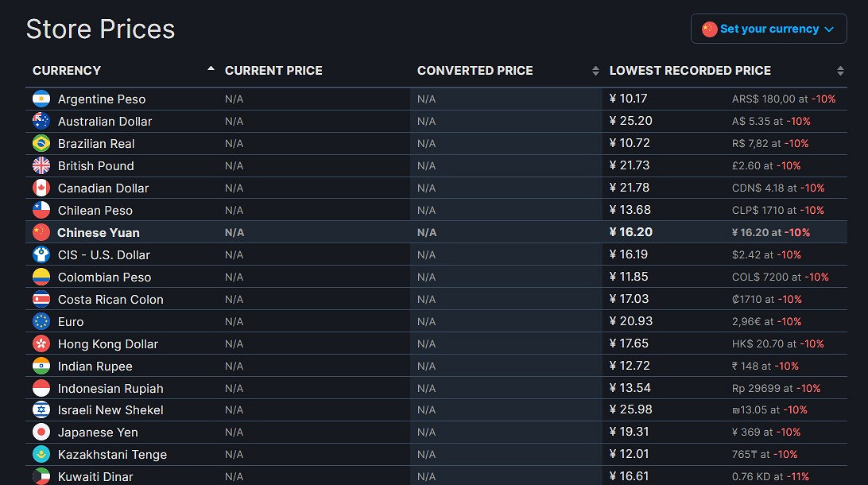Click the Kazakhstani Tenge lowest price ¥ 12.01
Viewport: 868px width, 485px height.
tap(630, 454)
